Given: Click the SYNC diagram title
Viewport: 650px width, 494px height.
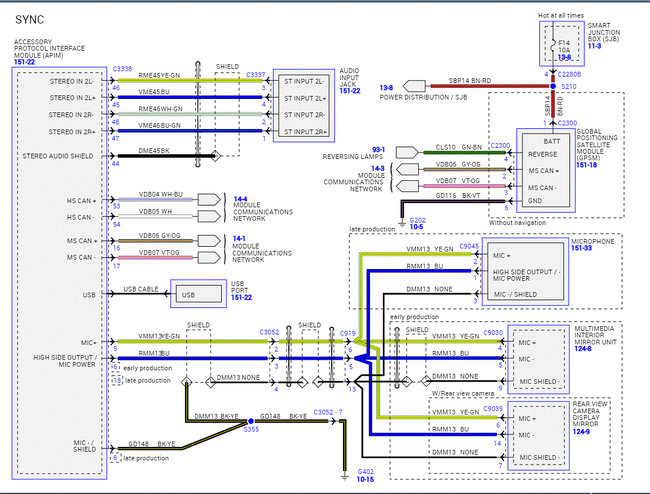Looking at the screenshot, I should pos(29,19).
